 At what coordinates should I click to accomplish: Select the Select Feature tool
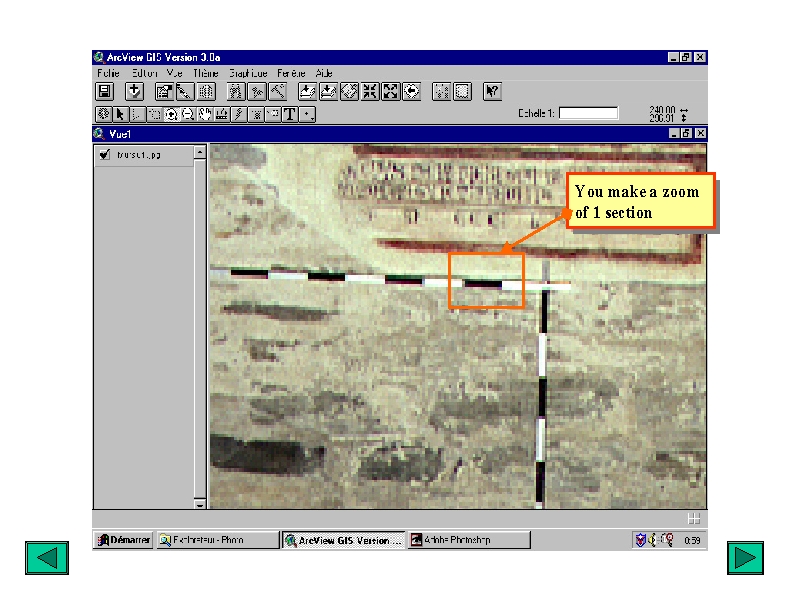tap(154, 114)
